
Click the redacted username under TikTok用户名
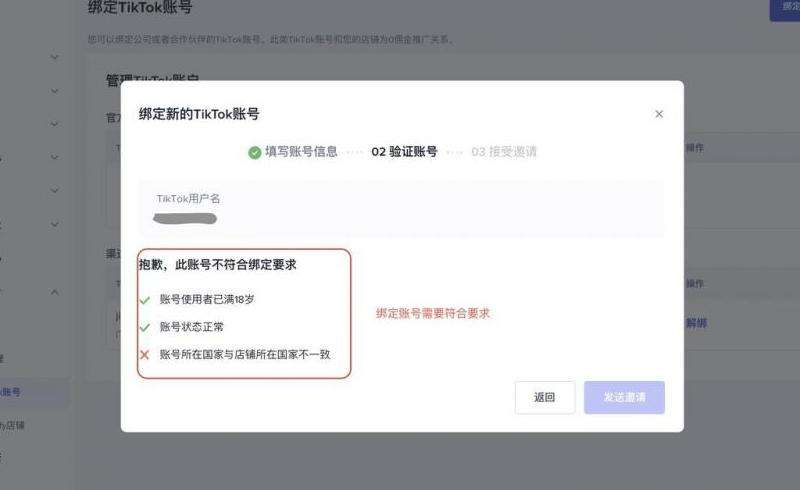pos(185,218)
